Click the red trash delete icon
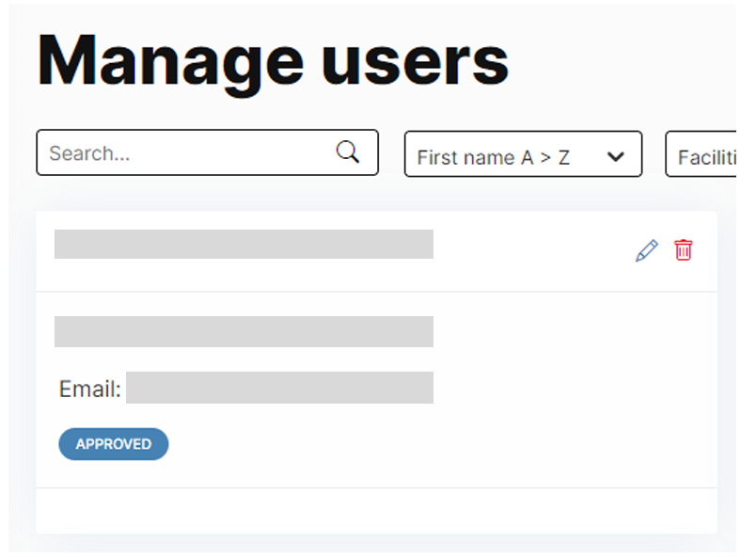The image size is (756, 557). point(684,250)
